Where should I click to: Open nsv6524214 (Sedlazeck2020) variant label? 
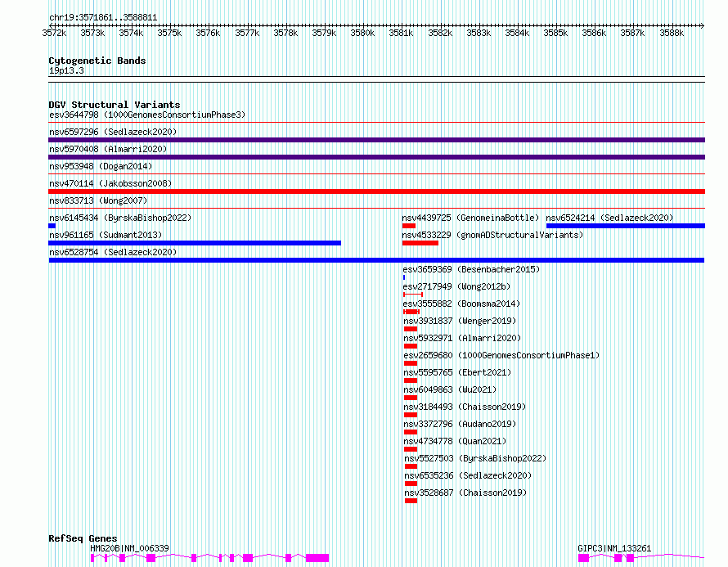pyautogui.click(x=609, y=218)
